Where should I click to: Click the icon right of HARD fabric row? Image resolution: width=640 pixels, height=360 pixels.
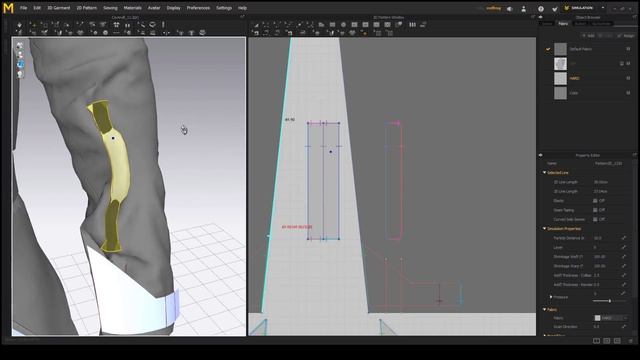click(x=628, y=78)
